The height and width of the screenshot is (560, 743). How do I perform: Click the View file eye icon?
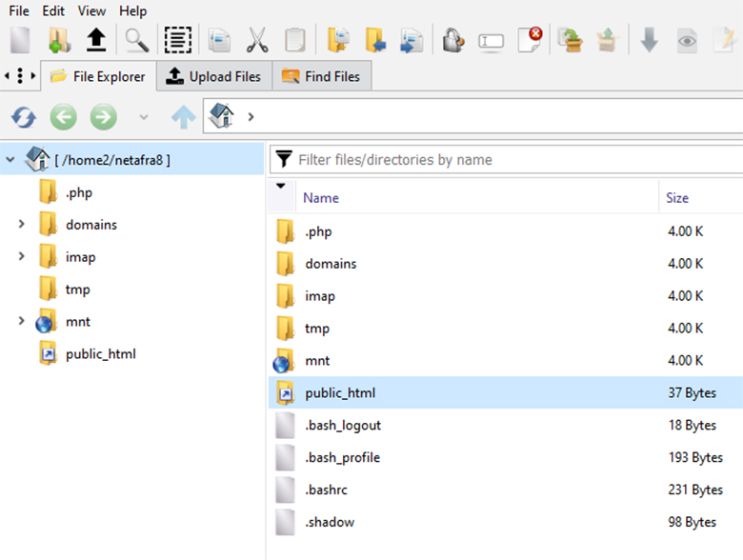pyautogui.click(x=687, y=41)
